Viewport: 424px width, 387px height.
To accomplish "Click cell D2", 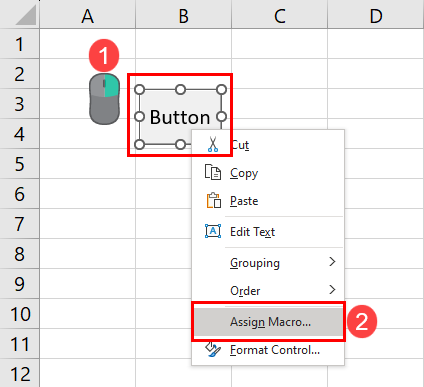I will pos(376,74).
